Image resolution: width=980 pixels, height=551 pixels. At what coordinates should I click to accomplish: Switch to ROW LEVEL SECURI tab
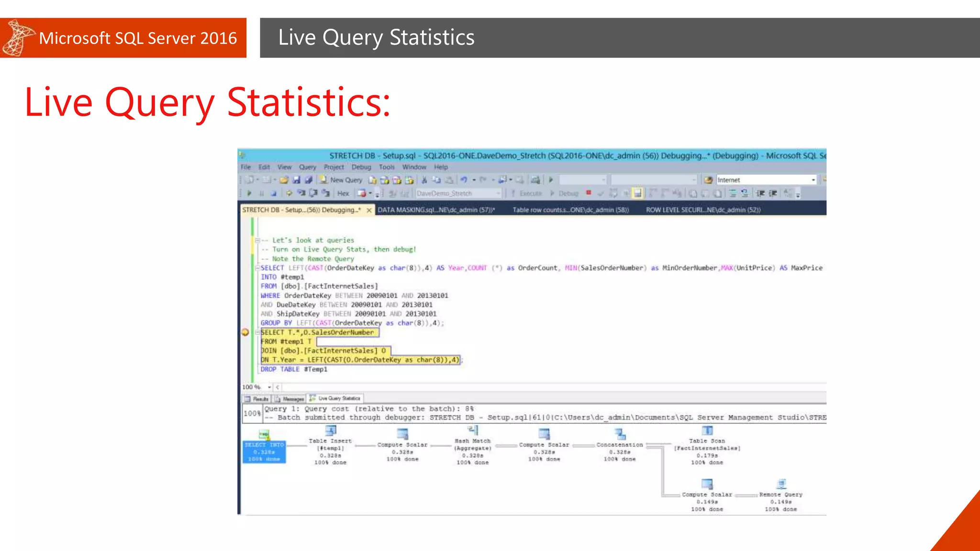click(x=703, y=210)
